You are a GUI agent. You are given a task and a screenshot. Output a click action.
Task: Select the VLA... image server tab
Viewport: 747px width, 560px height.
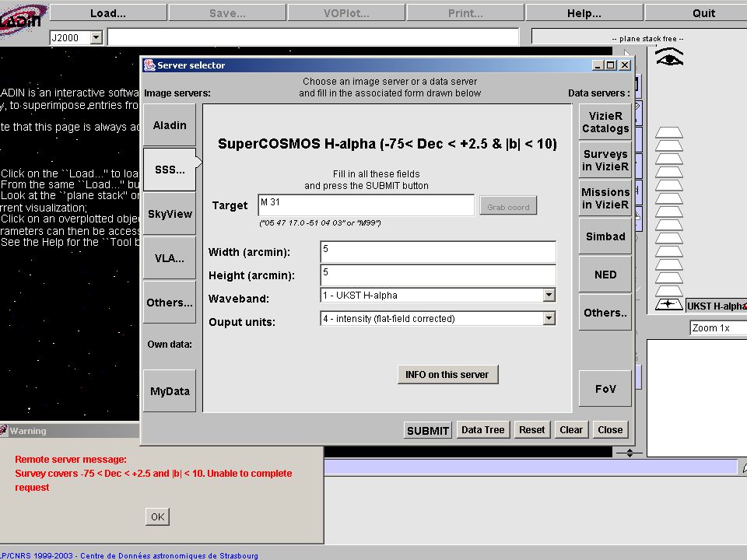[170, 258]
